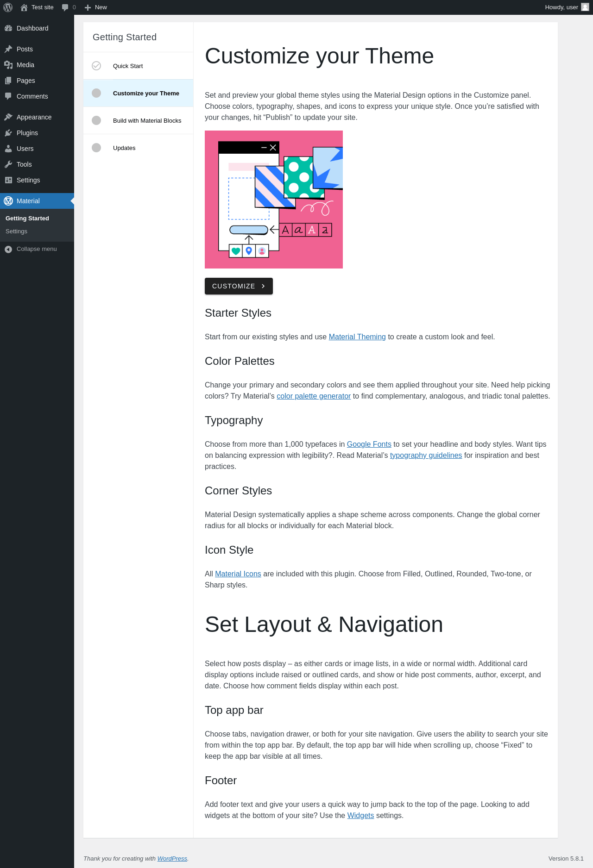Click the Pages icon in sidebar
593x868 pixels.
pos(8,81)
